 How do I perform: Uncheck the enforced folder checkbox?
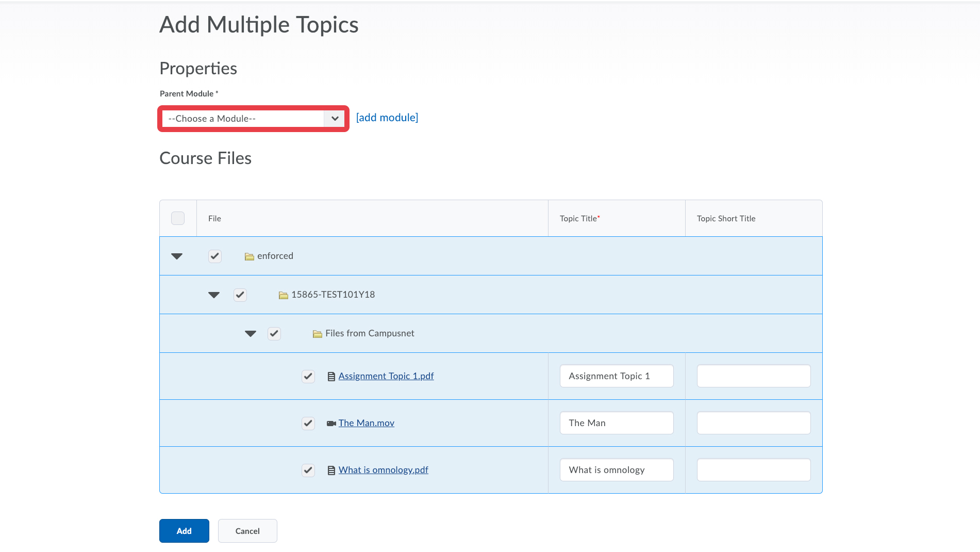pos(215,256)
